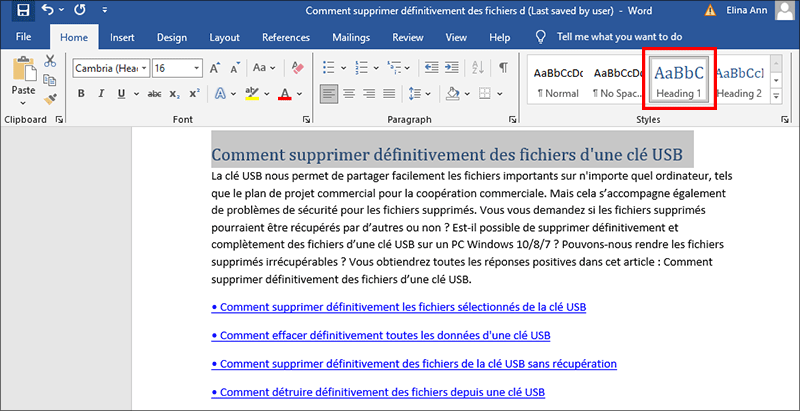800x411 pixels.
Task: Expand the Styles gallery More arrow
Action: [776, 95]
